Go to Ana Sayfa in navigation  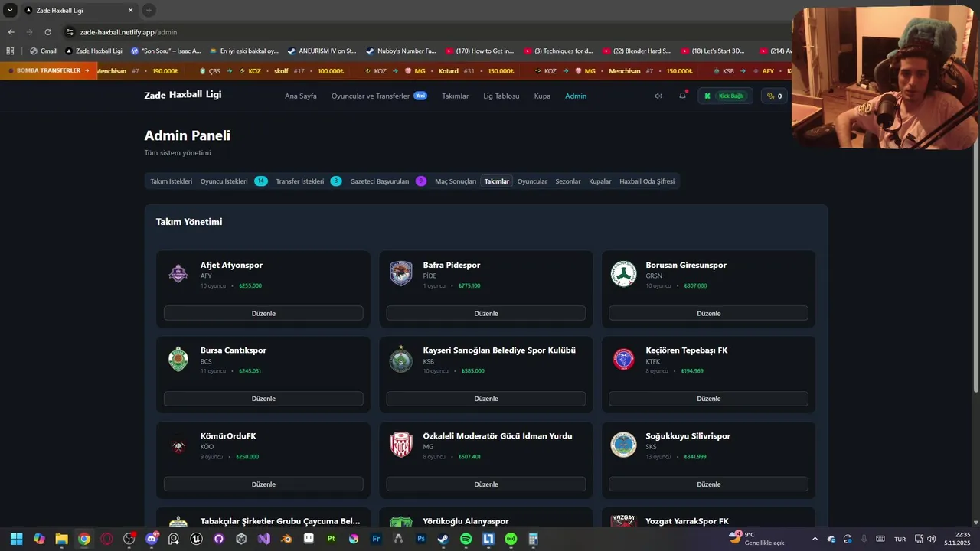pos(301,96)
